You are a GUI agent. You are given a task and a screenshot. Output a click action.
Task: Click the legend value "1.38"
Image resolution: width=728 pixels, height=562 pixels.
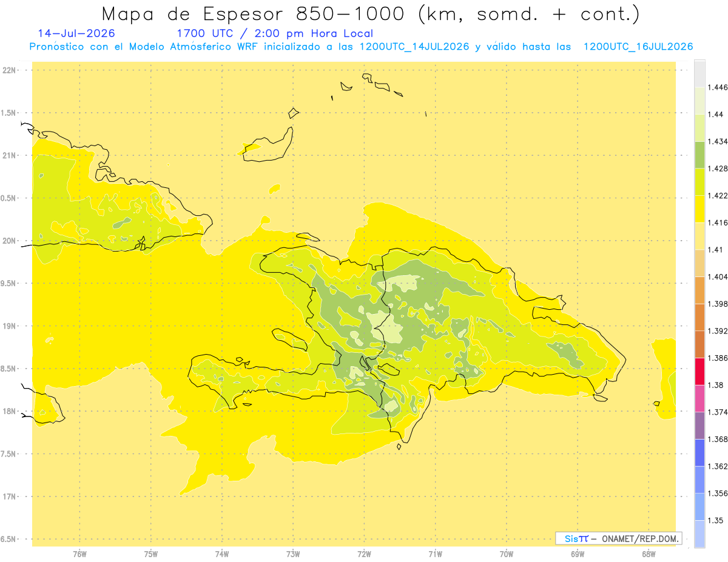715,385
